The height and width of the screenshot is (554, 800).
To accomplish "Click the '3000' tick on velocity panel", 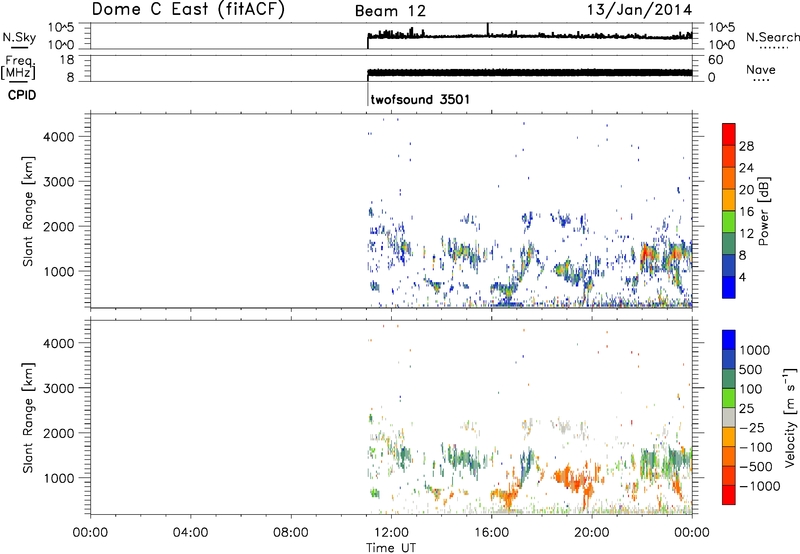I will click(59, 388).
